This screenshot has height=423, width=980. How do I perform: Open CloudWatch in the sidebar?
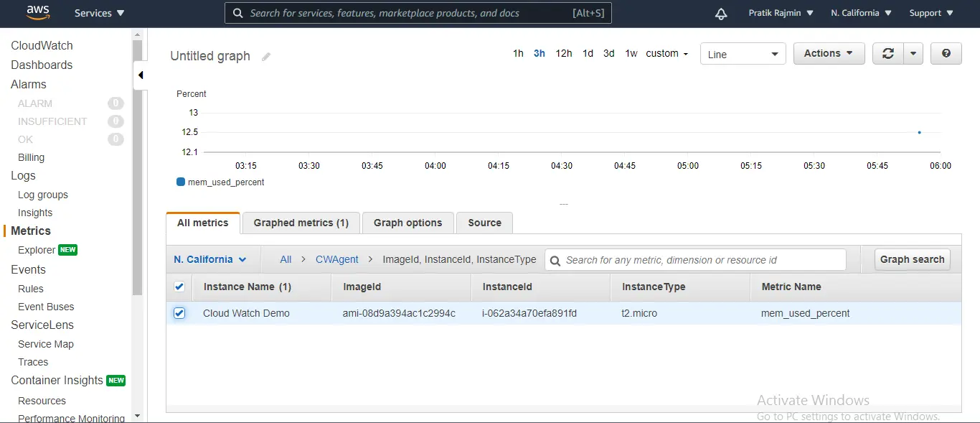(42, 45)
